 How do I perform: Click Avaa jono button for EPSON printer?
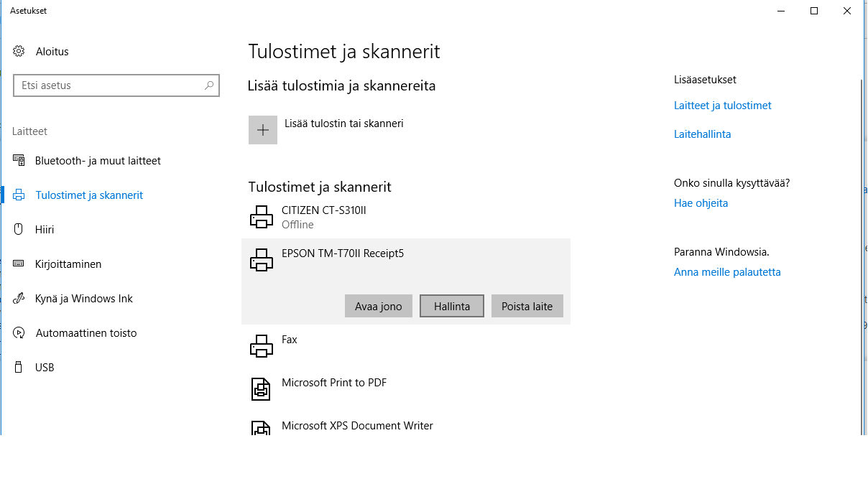point(379,306)
